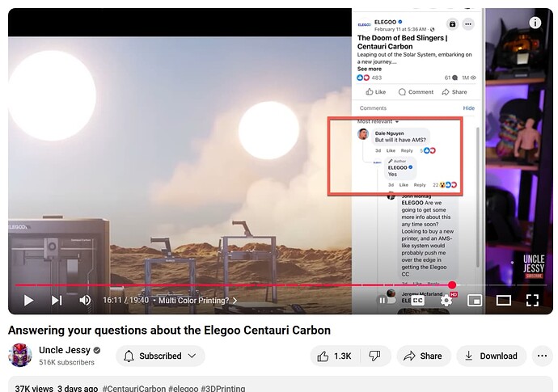This screenshot has height=392, width=558.
Task: Open the #CentauriCarbon hashtag
Action: pos(135,389)
